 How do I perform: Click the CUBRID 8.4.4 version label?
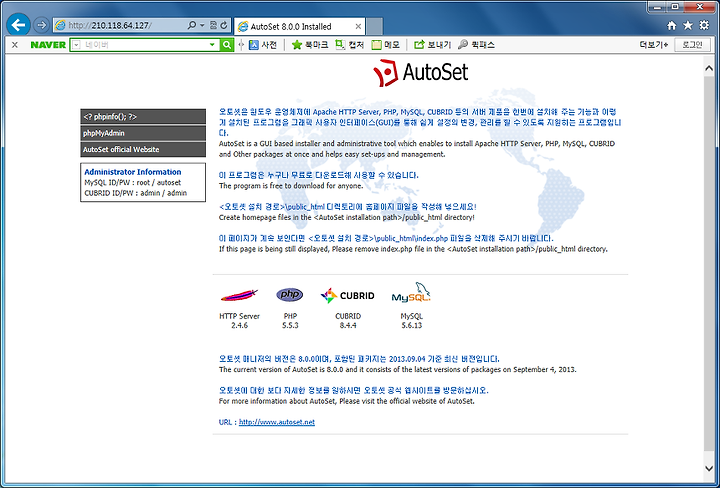click(x=348, y=320)
